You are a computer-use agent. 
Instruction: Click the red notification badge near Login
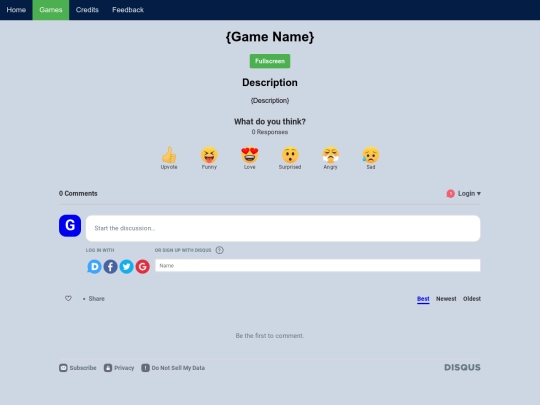point(450,194)
